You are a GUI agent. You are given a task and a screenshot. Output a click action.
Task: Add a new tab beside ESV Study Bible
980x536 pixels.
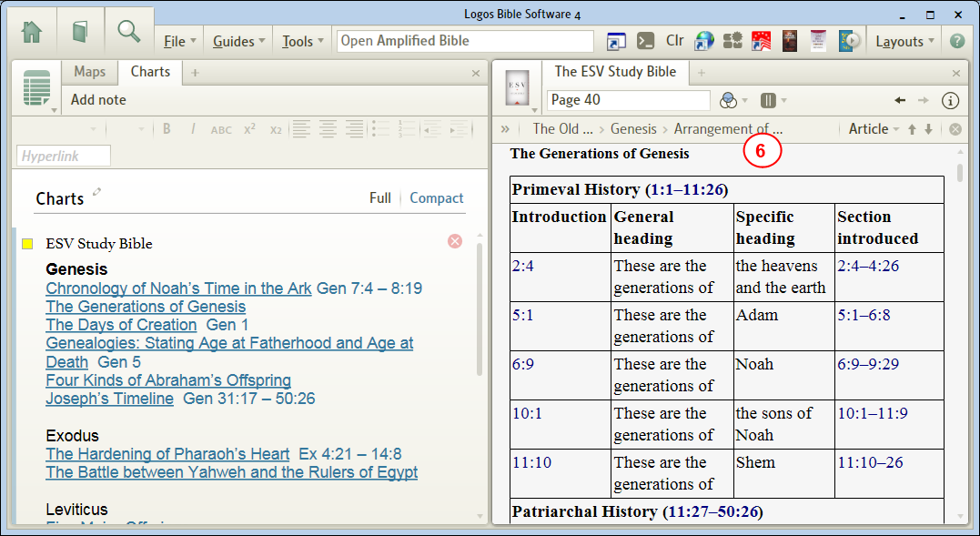[702, 73]
